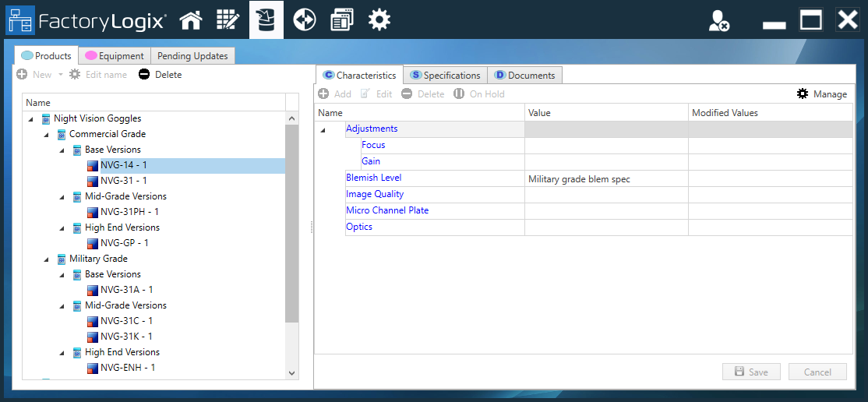Open the Optics characteristic link
Viewport: 868px width, 402px height.
[x=359, y=227]
